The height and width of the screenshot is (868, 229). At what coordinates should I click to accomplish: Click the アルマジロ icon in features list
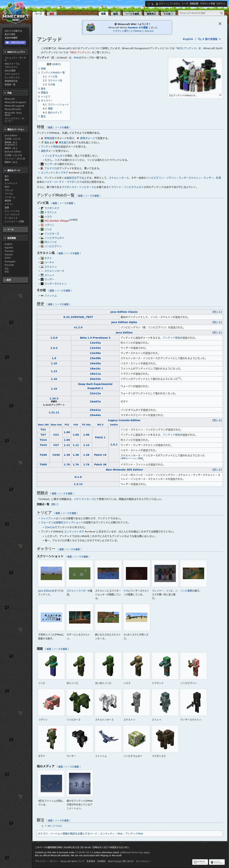(x=42, y=168)
